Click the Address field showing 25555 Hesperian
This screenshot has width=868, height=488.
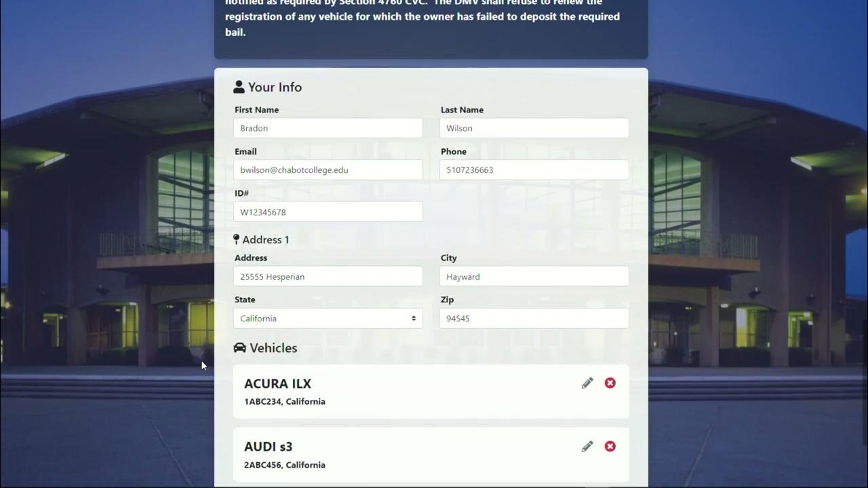point(328,277)
